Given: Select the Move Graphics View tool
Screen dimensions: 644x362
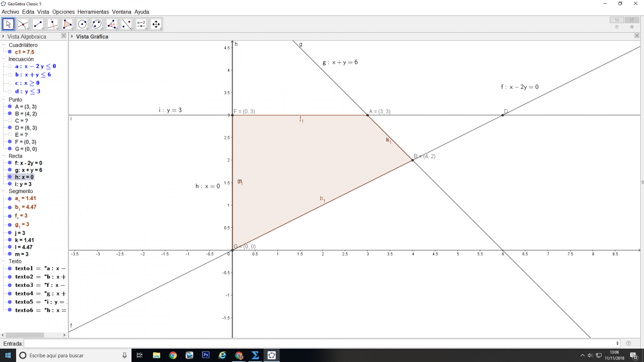Looking at the screenshot, I should point(156,24).
